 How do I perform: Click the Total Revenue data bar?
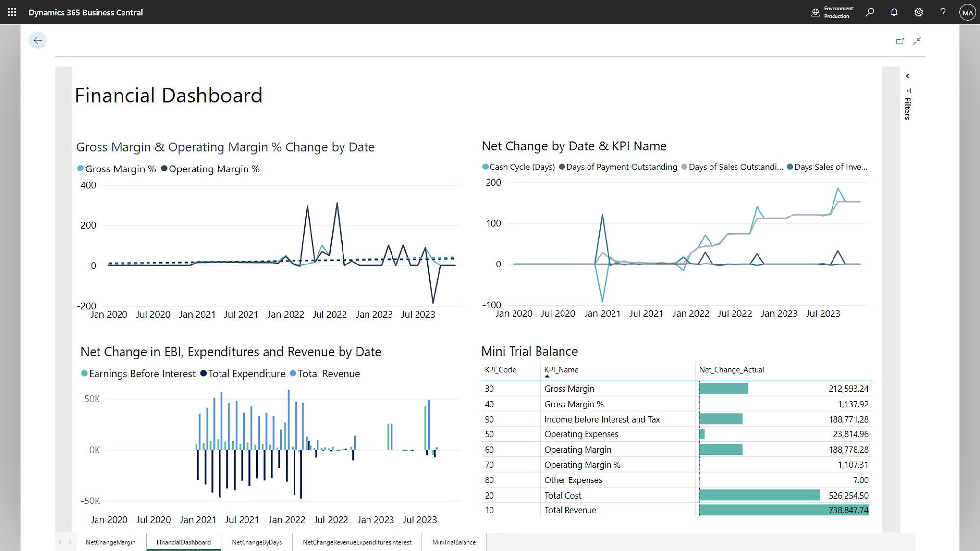(783, 510)
